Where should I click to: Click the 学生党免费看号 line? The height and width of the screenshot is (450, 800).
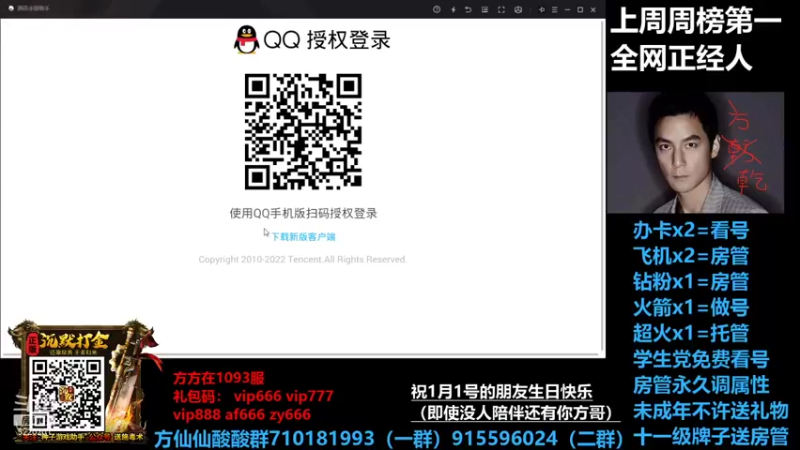[x=701, y=359]
